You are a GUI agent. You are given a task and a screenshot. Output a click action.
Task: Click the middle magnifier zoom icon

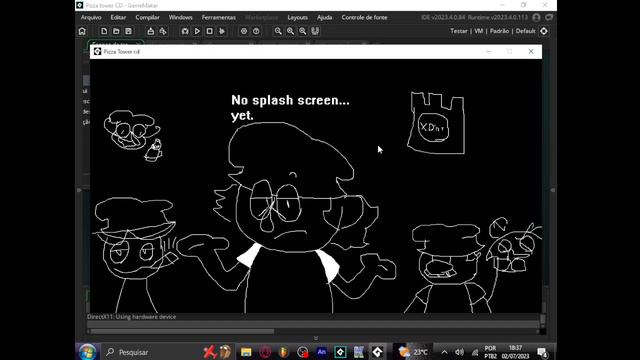point(290,31)
